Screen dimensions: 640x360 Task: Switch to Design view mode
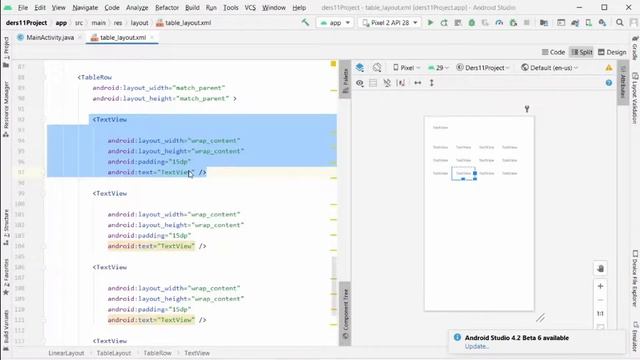click(612, 52)
